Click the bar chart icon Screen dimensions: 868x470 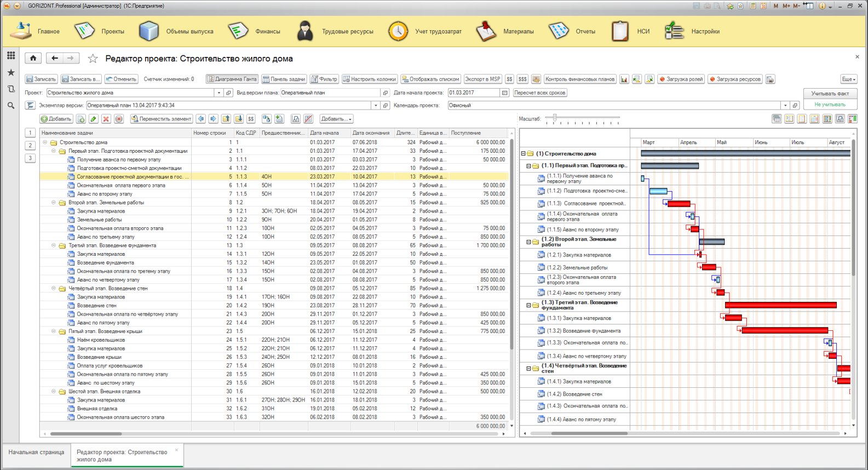624,79
